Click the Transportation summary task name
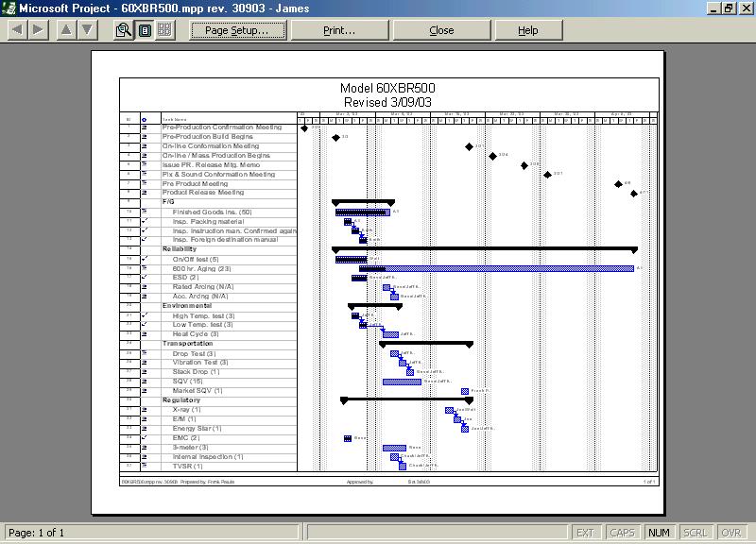This screenshot has width=756, height=544. click(187, 344)
